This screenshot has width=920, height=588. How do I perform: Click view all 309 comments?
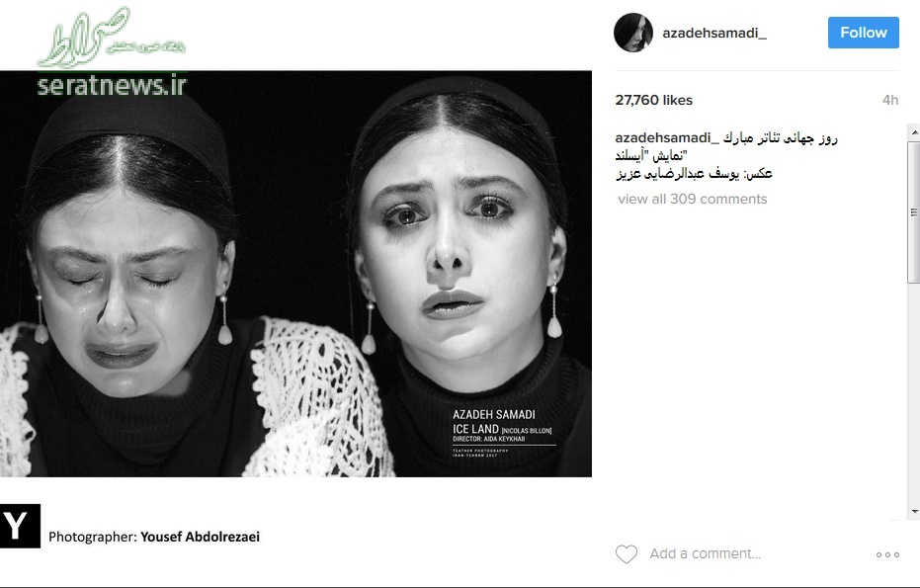693,199
